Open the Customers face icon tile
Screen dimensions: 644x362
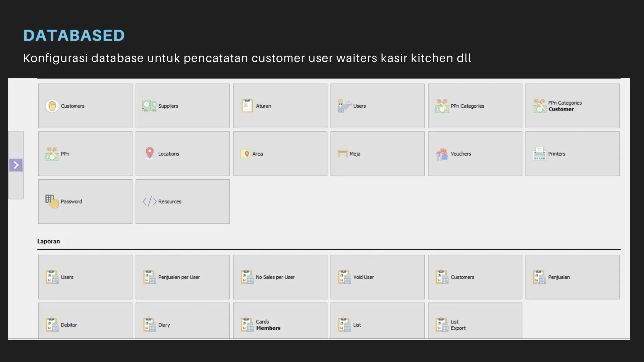click(52, 106)
